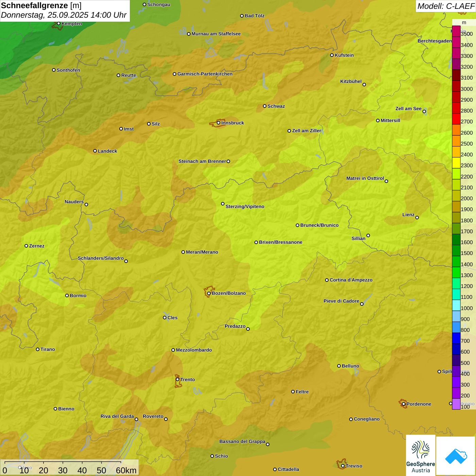Click the GeoSphere Austria logo
Screen dimensions: 476x476
point(421,455)
